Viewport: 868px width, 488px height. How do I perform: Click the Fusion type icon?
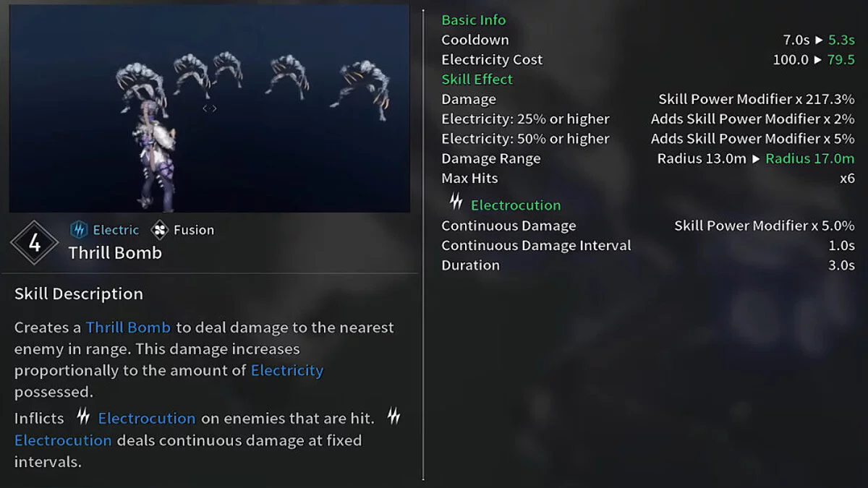pos(159,230)
